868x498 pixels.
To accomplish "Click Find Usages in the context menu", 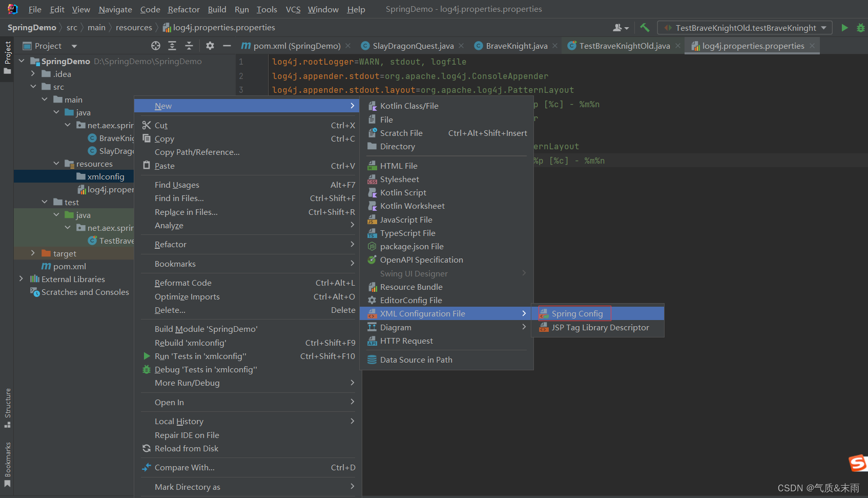I will [248, 185].
